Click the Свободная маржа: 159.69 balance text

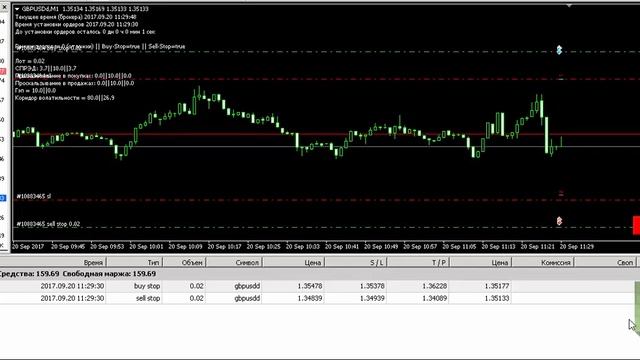click(x=109, y=274)
